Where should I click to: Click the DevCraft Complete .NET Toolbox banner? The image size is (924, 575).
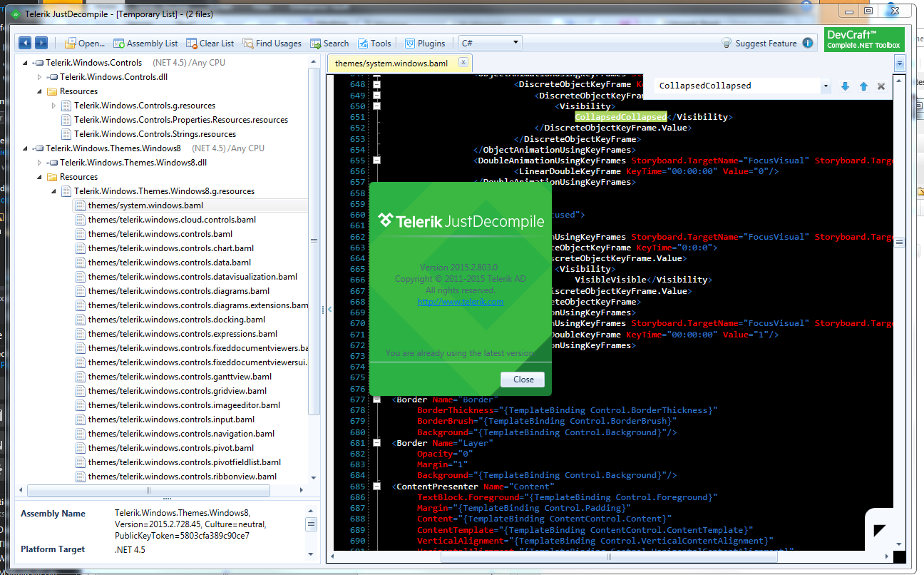click(864, 39)
